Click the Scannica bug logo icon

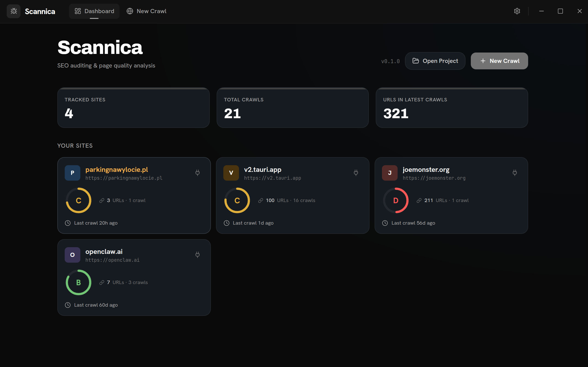[14, 11]
